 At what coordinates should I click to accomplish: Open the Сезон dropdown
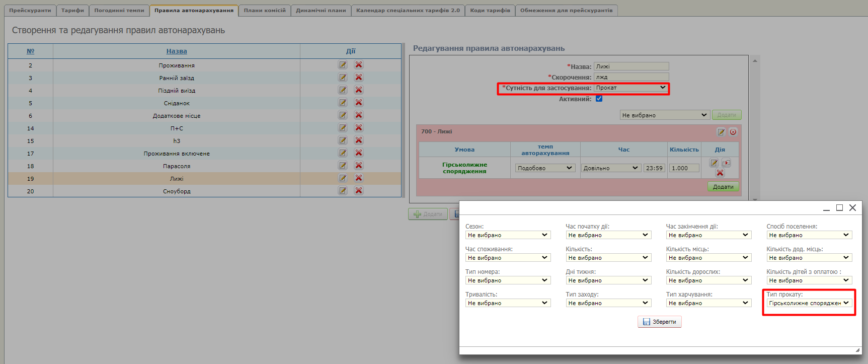pyautogui.click(x=508, y=235)
